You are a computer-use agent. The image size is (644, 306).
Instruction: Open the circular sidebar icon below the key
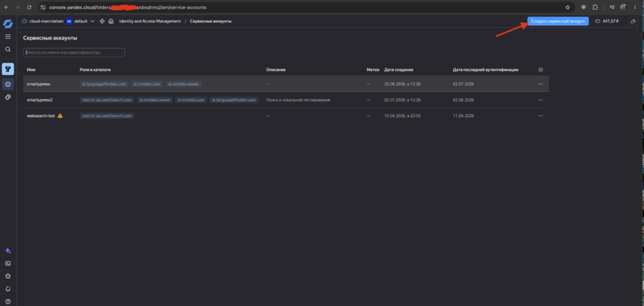tap(8, 84)
